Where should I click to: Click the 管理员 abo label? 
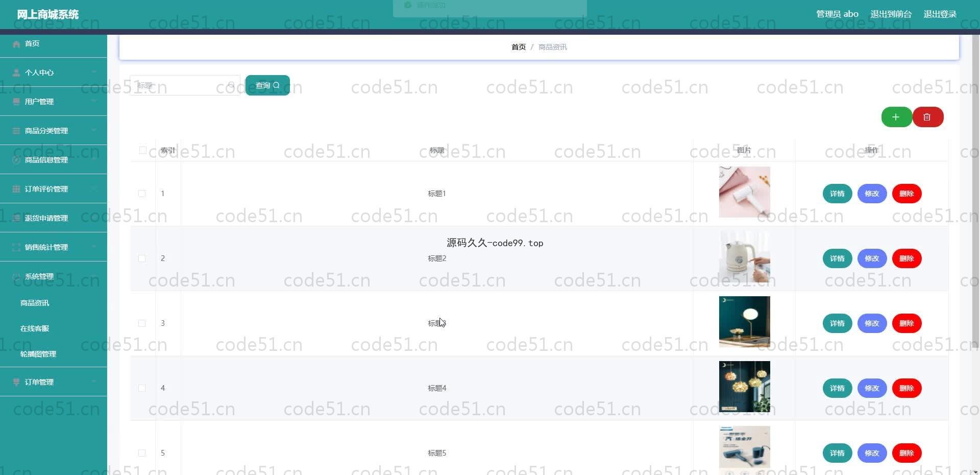coord(837,14)
